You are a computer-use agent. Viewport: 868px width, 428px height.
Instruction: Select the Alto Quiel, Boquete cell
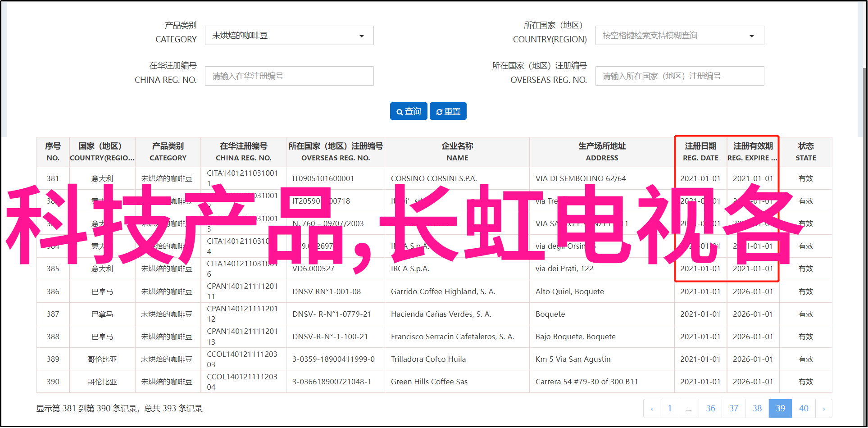click(602, 291)
